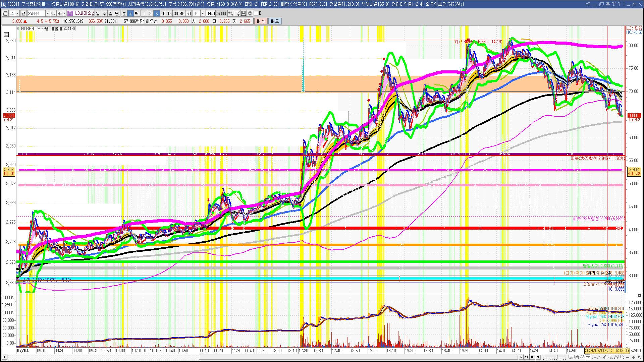Select the 30-minute interval button
This screenshot has width=644, height=362.
pos(176,13)
